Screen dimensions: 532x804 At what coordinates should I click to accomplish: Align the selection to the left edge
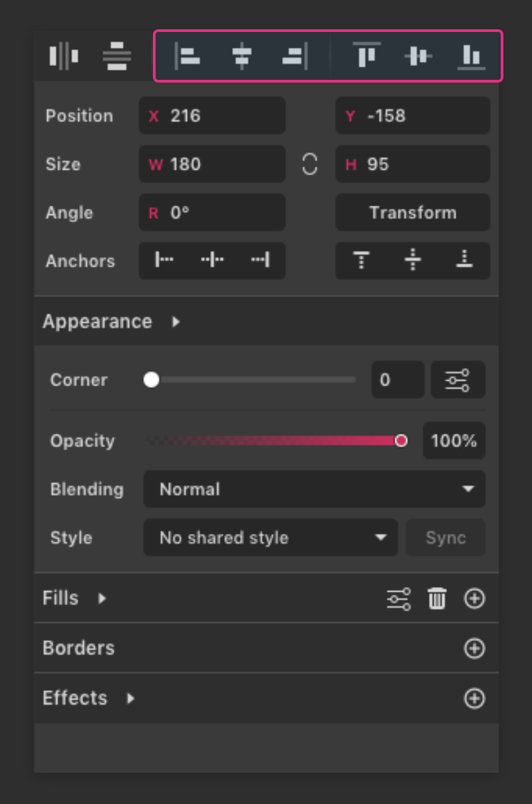pos(188,56)
